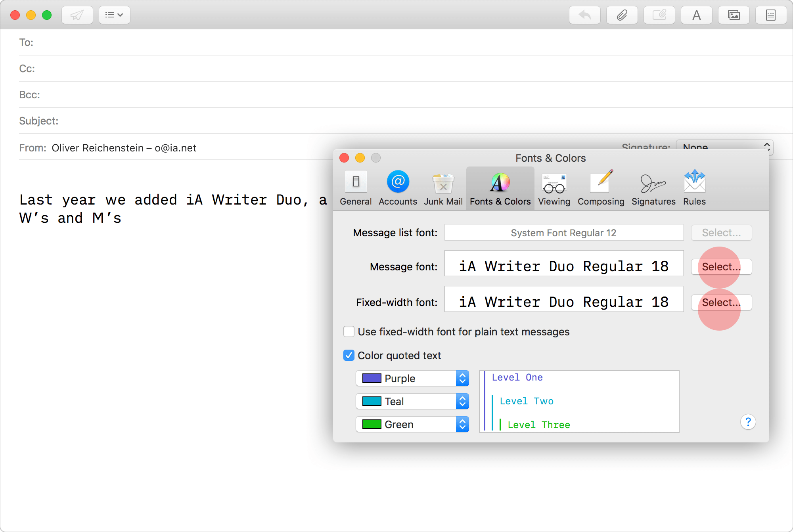Screen dimensions: 793x532
Task: Click the purple color swatch
Action: tap(372, 378)
